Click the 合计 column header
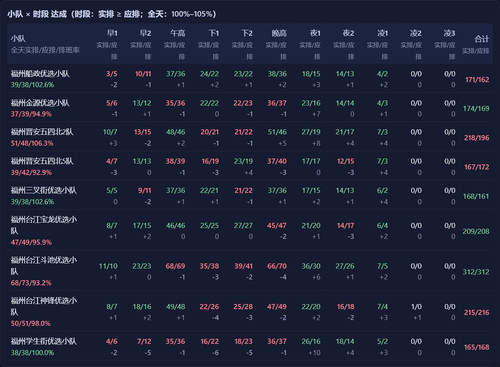The width and height of the screenshot is (500, 367). [482, 39]
